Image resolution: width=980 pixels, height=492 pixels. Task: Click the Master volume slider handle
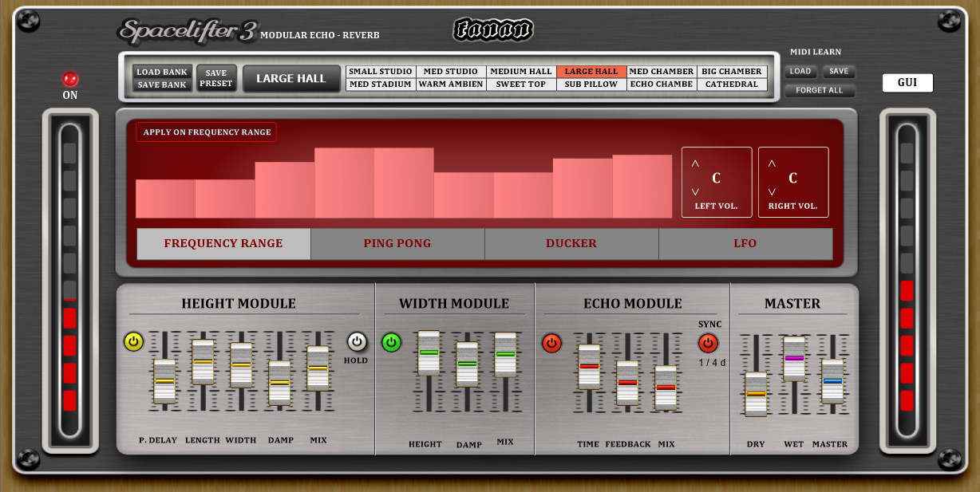[x=832, y=381]
